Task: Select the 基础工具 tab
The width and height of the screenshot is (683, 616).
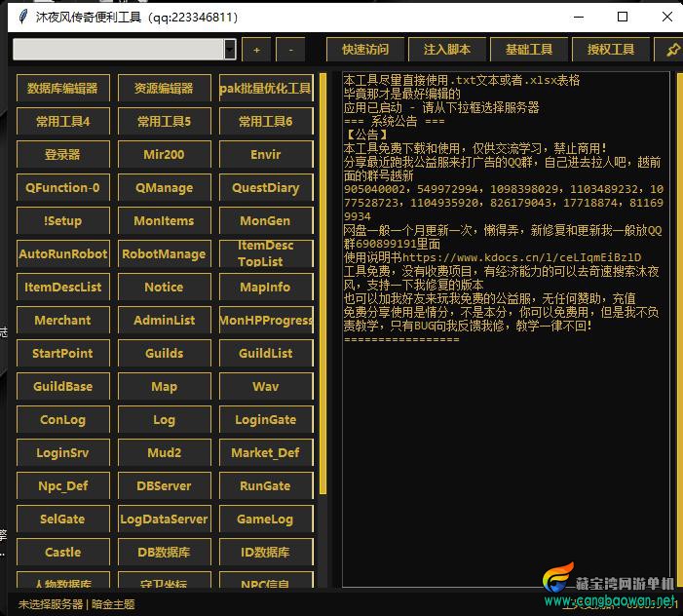Action: point(529,50)
